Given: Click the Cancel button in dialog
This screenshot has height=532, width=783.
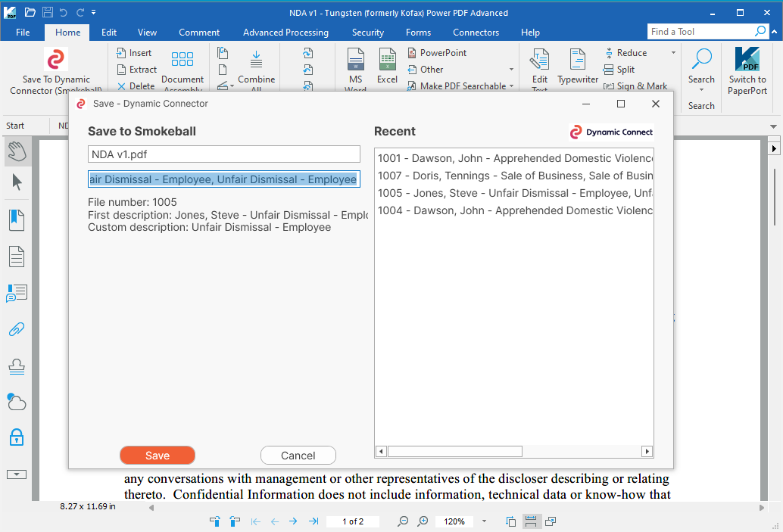Looking at the screenshot, I should pos(298,456).
